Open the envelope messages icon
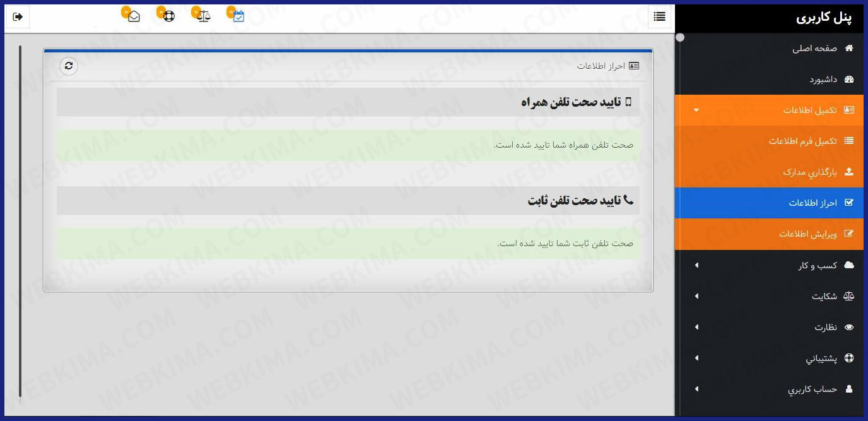Screen dimensions: 868x421 click(134, 16)
